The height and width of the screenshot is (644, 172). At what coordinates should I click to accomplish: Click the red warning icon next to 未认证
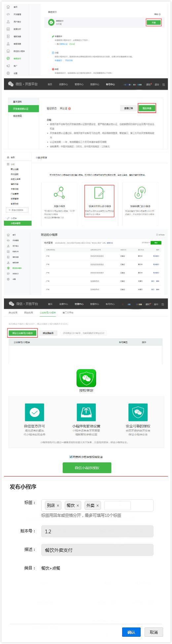[69, 108]
